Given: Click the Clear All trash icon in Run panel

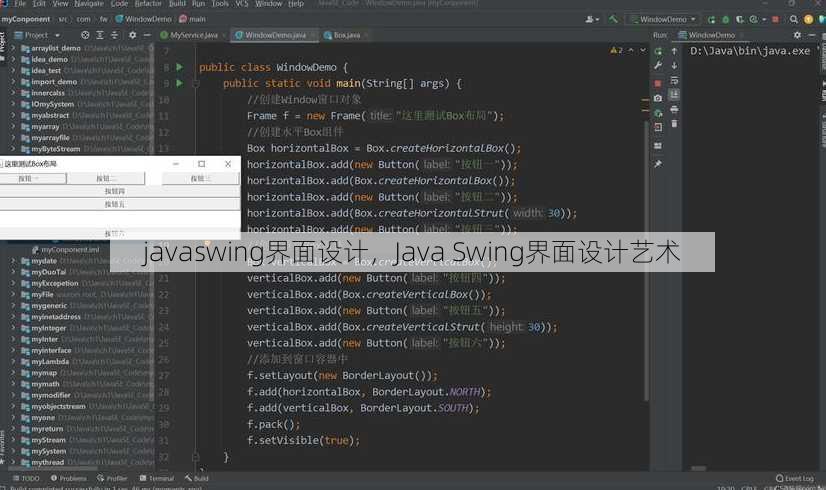Looking at the screenshot, I should (674, 124).
